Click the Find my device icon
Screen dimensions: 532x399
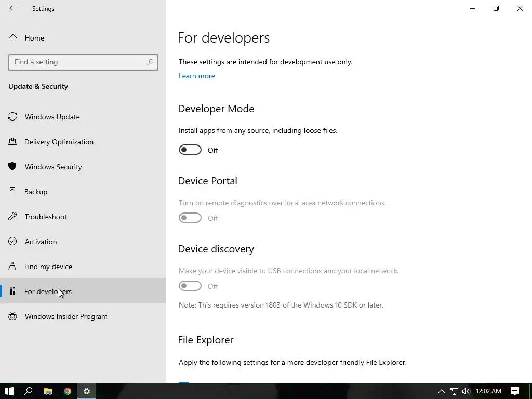(12, 266)
